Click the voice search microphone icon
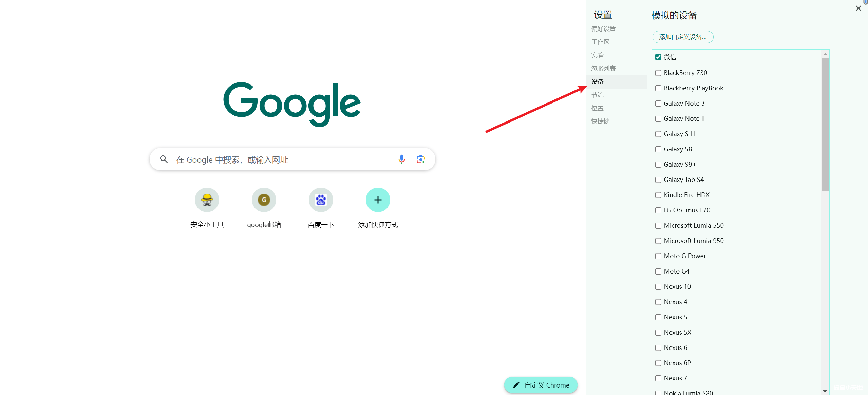The image size is (868, 395). [402, 159]
